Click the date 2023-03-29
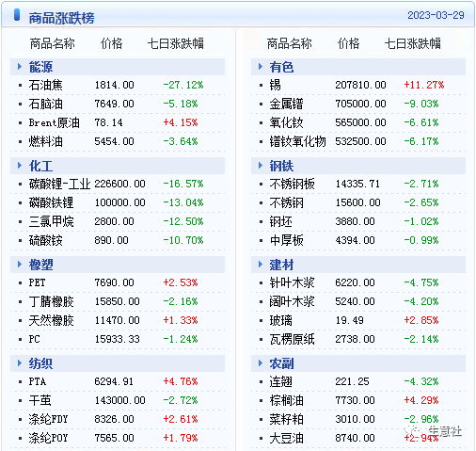 pos(436,15)
